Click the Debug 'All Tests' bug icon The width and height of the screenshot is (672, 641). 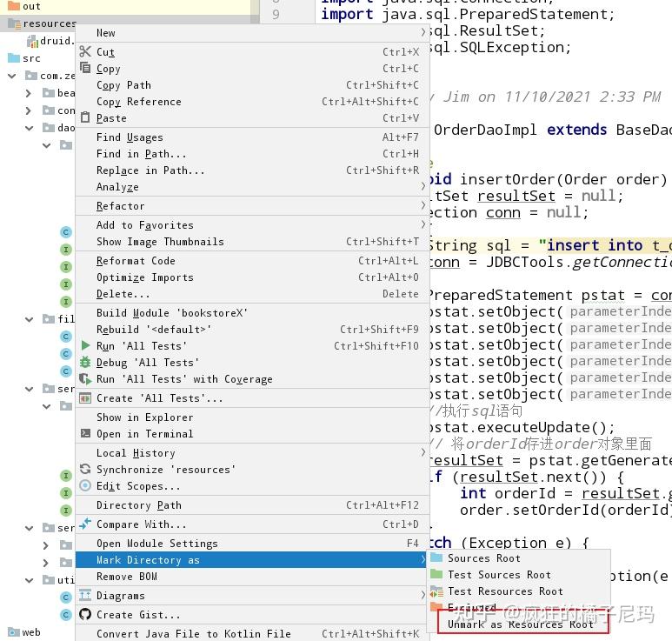coord(85,362)
